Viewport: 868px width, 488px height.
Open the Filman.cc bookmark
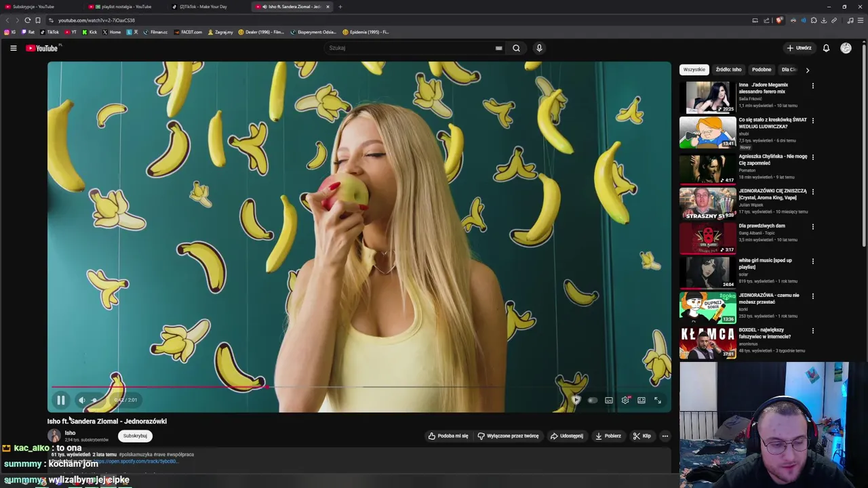tap(155, 32)
